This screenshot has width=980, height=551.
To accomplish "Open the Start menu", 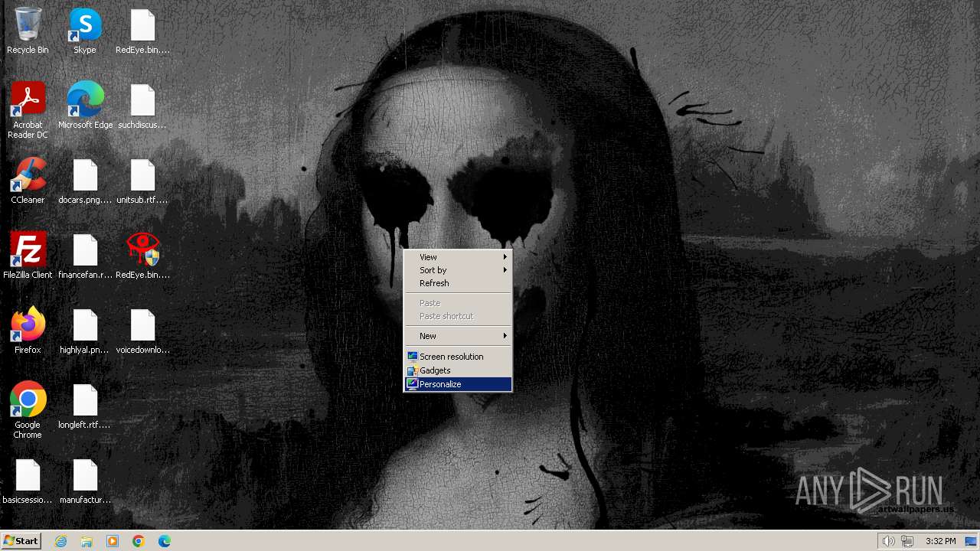I will click(x=21, y=541).
